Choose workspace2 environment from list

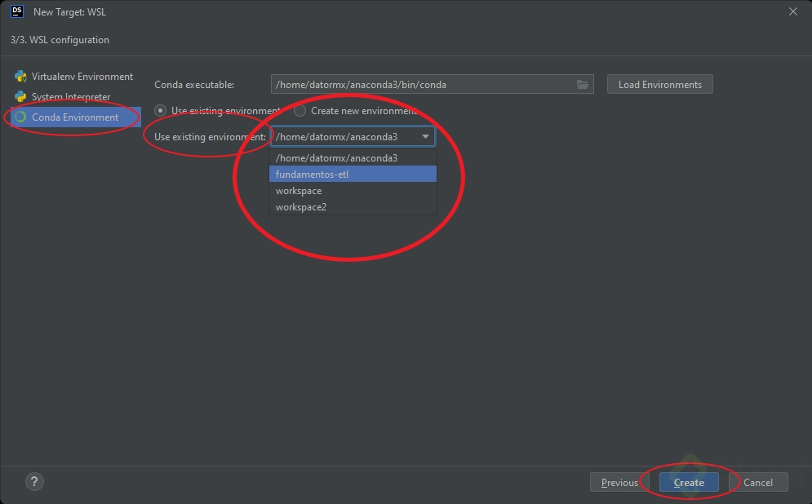(x=353, y=207)
